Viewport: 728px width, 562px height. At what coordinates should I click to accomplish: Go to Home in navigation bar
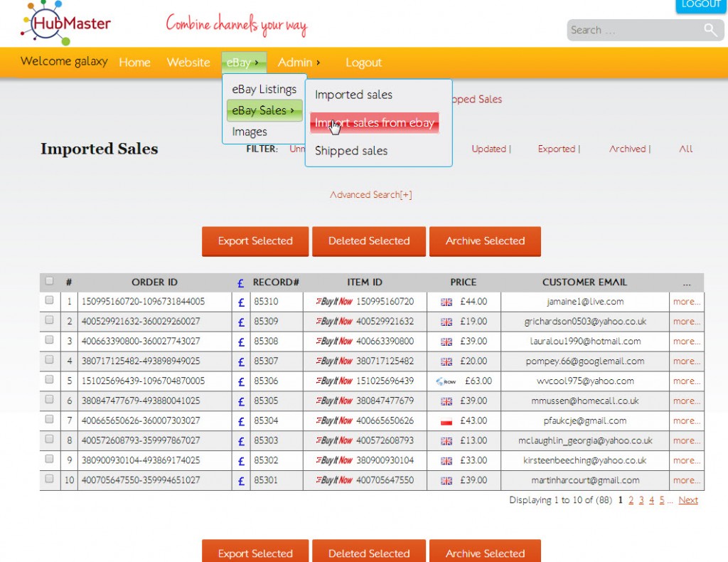point(134,62)
